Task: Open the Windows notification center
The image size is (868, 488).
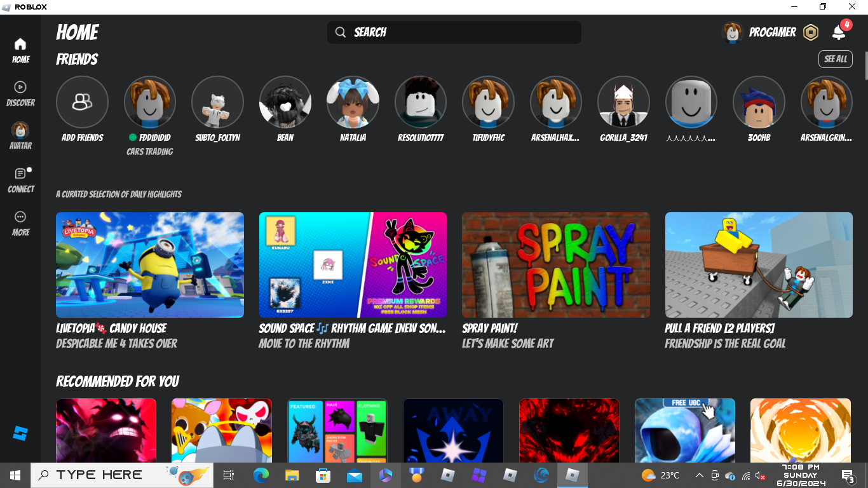Action: (848, 475)
